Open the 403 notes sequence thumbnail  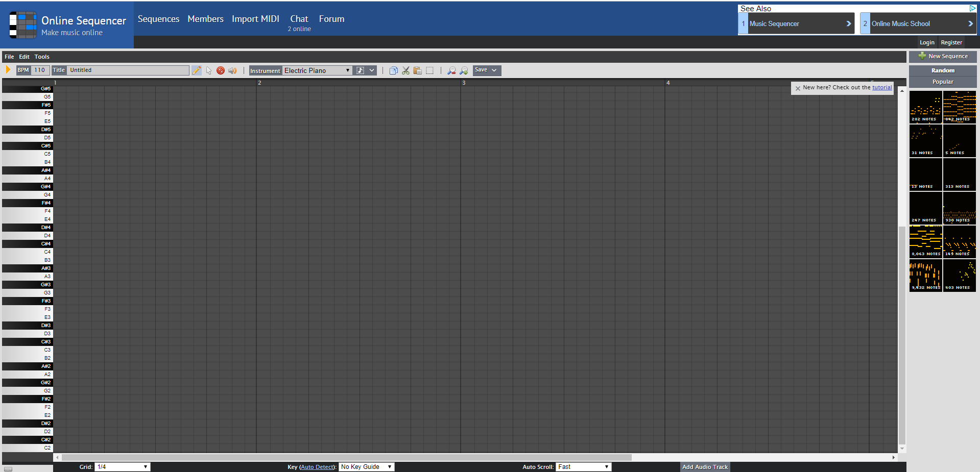[x=960, y=276]
